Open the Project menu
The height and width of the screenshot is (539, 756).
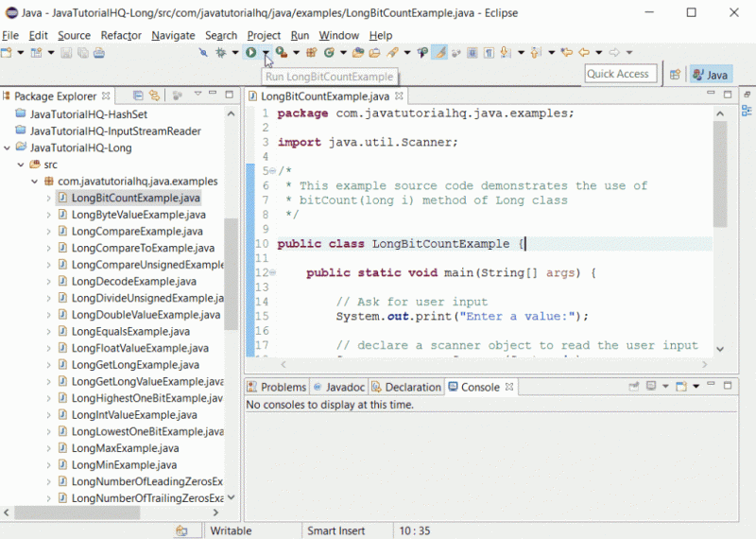pyautogui.click(x=264, y=35)
